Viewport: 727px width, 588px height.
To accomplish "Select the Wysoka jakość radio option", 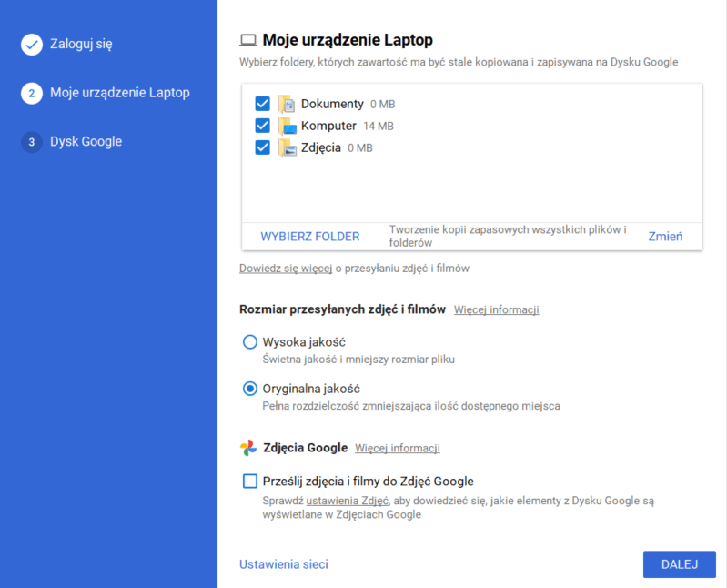I will click(x=250, y=341).
